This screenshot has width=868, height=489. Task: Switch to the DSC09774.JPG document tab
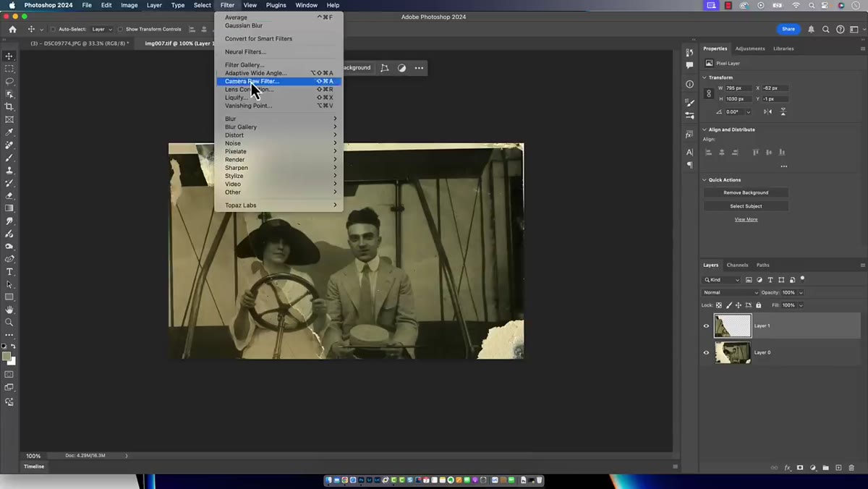[80, 43]
